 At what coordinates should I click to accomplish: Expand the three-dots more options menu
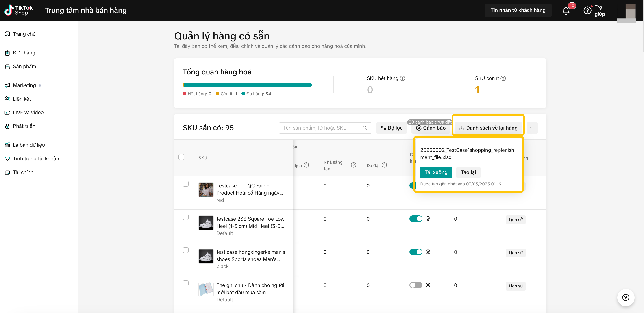tap(532, 128)
